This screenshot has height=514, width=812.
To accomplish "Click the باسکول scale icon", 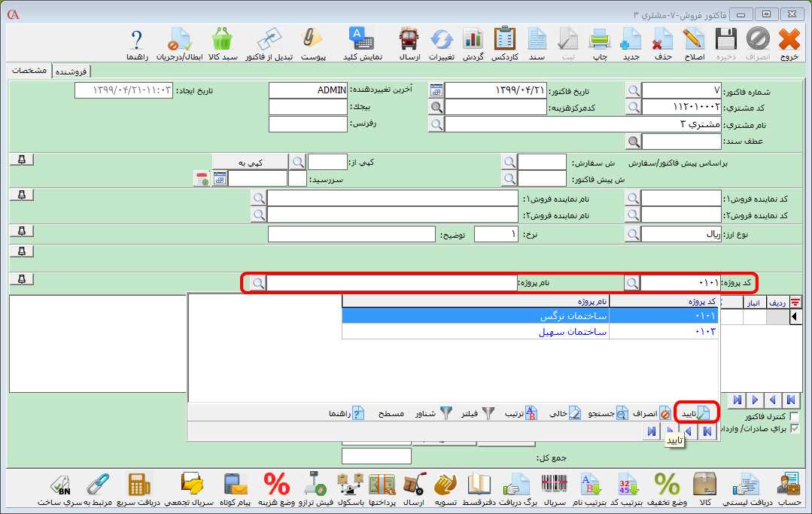I will point(351,483).
